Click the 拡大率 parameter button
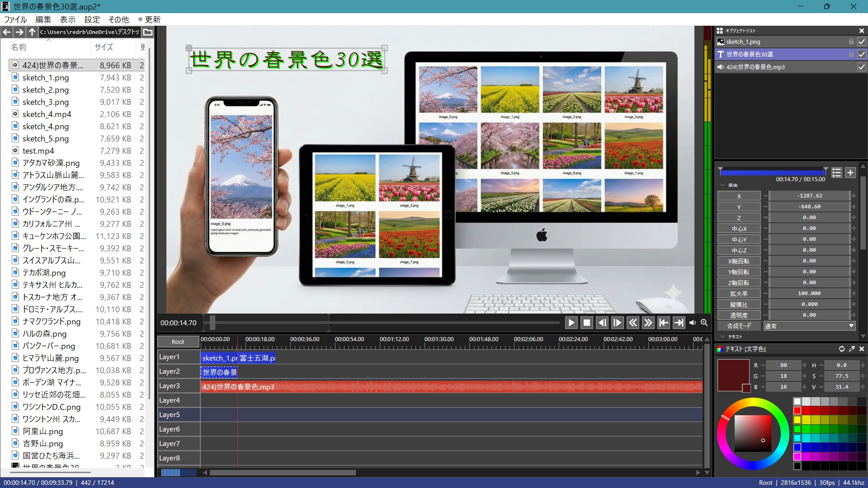Screen dimensions: 868x488 click(739, 293)
